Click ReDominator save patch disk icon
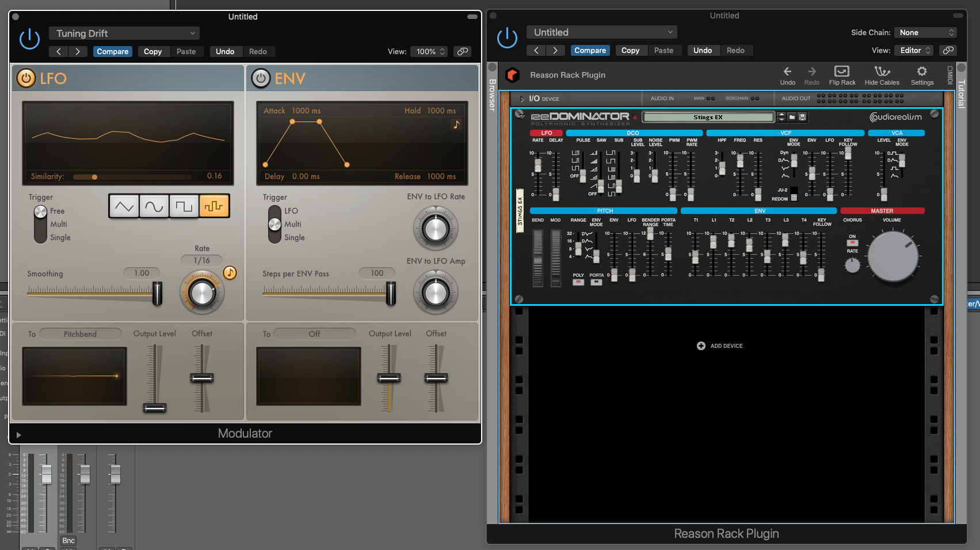 [x=802, y=117]
